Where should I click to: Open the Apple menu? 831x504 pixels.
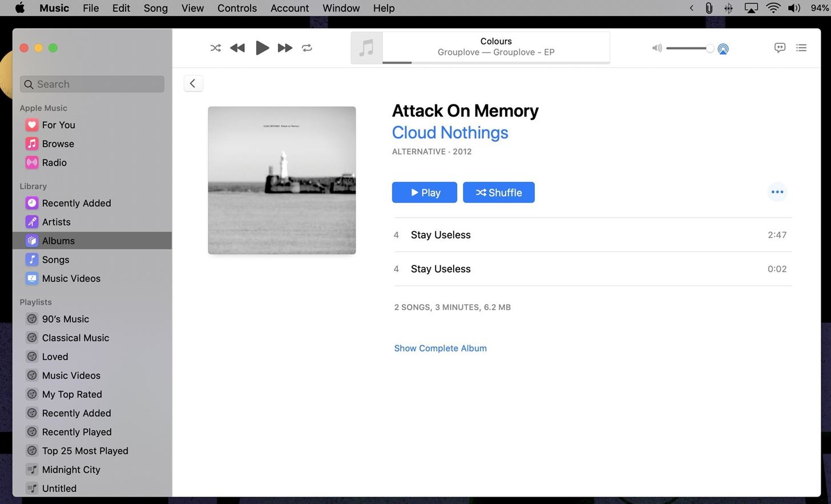(19, 8)
